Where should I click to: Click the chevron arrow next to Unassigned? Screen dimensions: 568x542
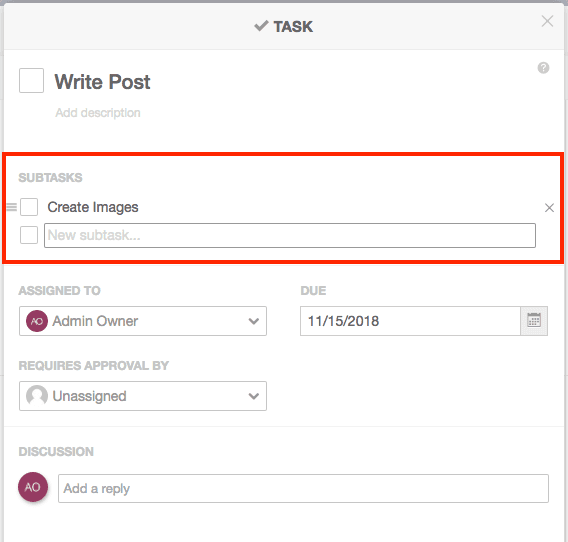[254, 396]
